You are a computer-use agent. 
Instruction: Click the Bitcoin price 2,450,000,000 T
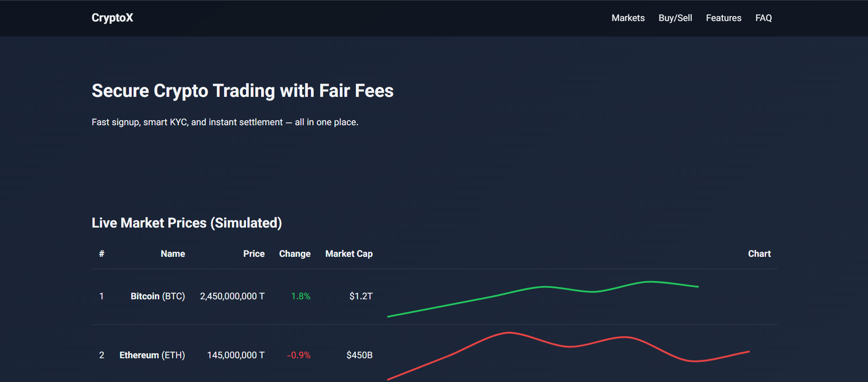point(232,296)
